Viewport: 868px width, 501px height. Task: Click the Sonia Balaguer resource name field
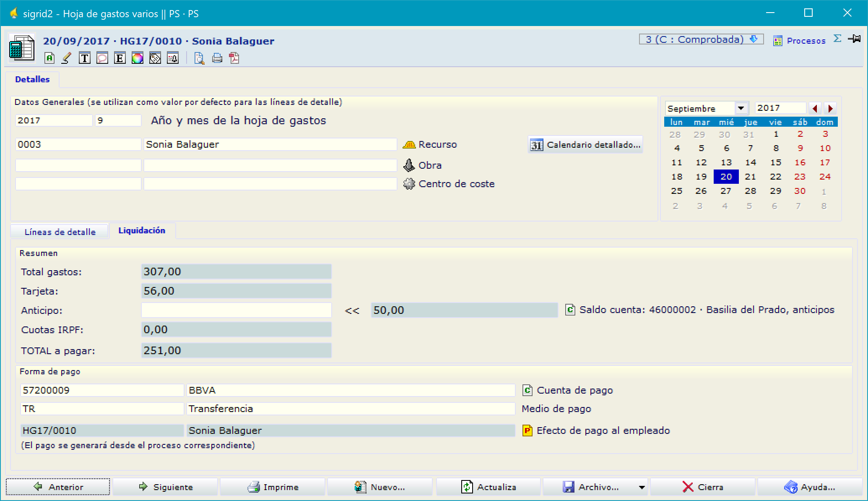click(x=270, y=144)
